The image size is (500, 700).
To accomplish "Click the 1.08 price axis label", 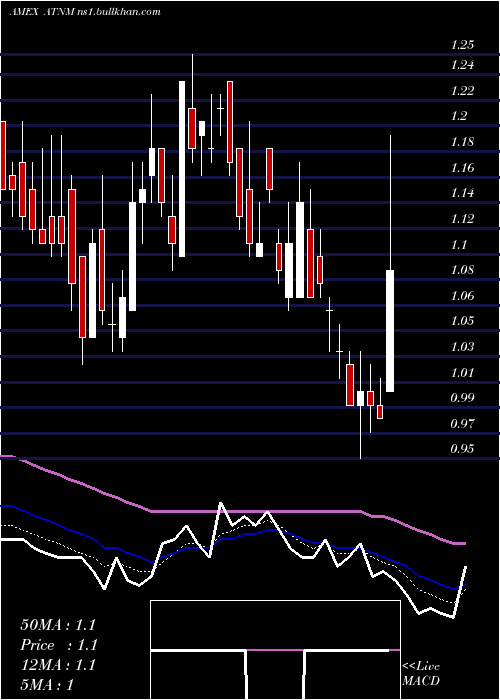I will pyautogui.click(x=462, y=270).
